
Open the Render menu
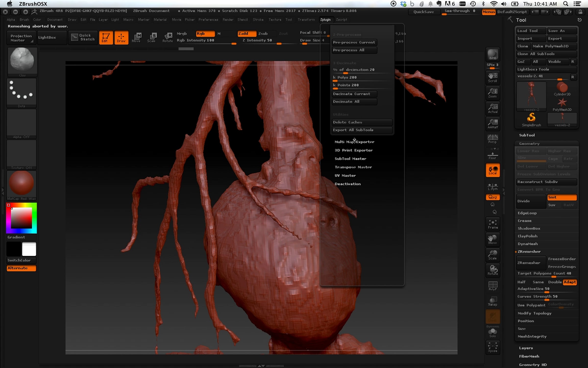coord(228,20)
